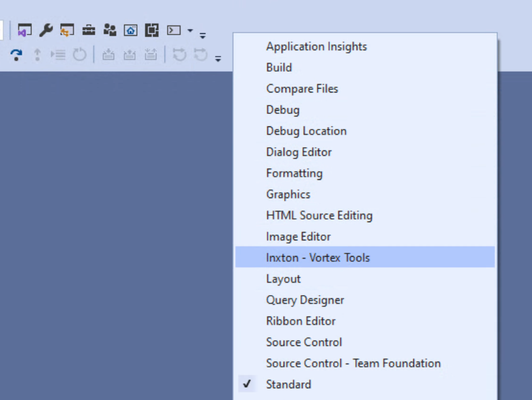Open the Start Page home icon

click(130, 30)
